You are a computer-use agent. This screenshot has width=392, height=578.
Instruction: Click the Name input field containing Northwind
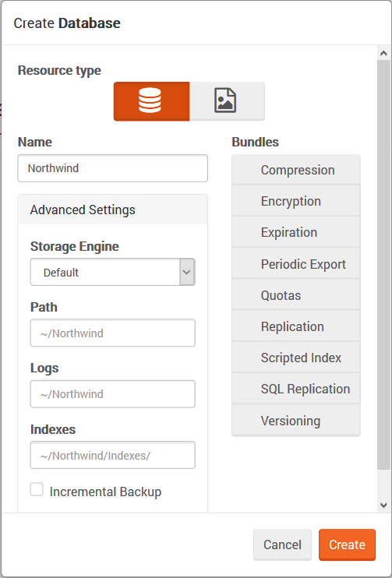(x=112, y=168)
